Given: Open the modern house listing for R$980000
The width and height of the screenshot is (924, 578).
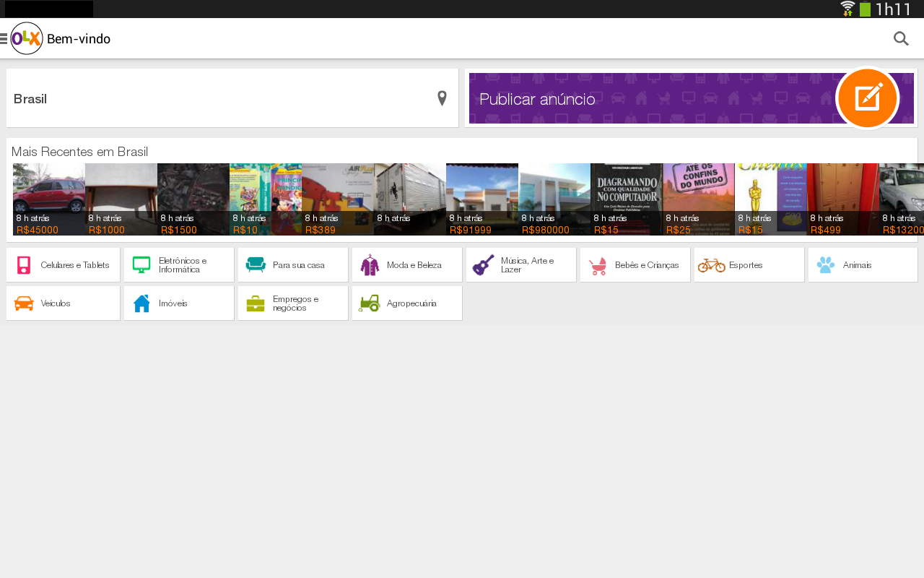Looking at the screenshot, I should click(554, 199).
